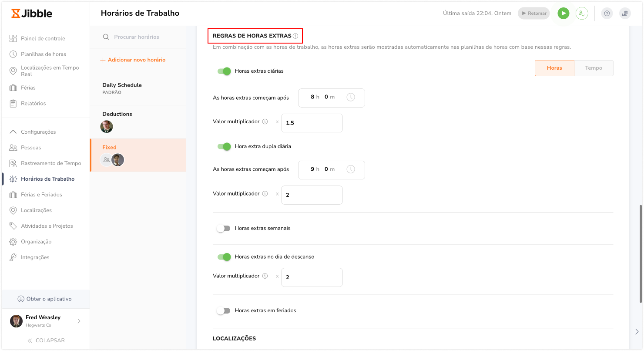Click Adicionar novo horário link
644x351 pixels.
click(133, 60)
